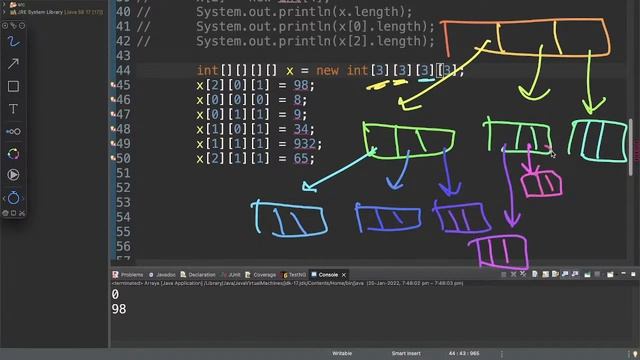Click the Clear Console icon
640x360 pixels.
535,275
